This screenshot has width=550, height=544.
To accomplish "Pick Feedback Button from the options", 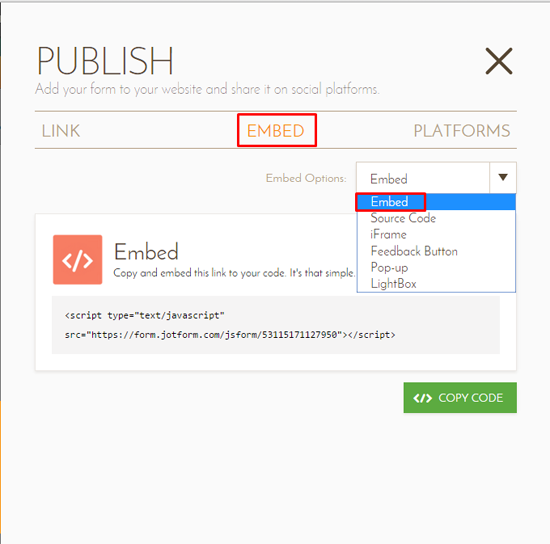I will [x=436, y=251].
